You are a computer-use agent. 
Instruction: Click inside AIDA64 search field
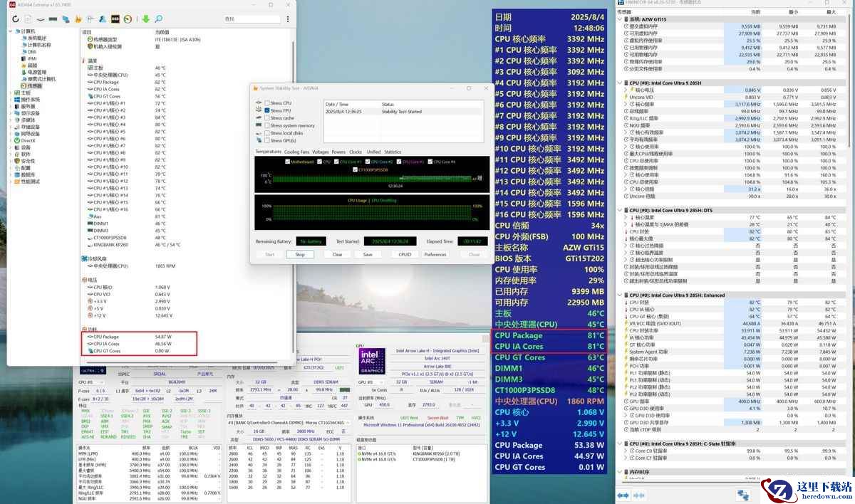[252, 19]
